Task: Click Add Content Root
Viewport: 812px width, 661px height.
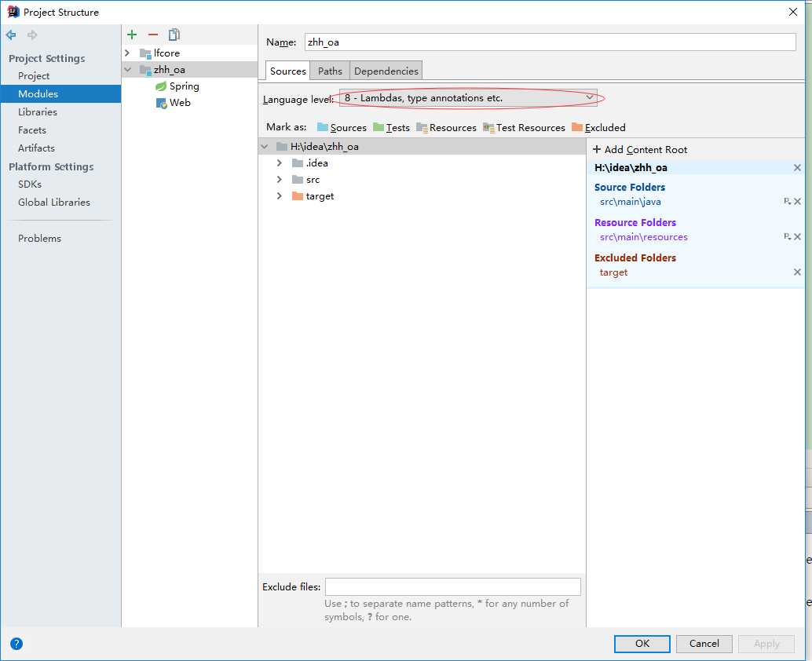Action: coord(640,150)
